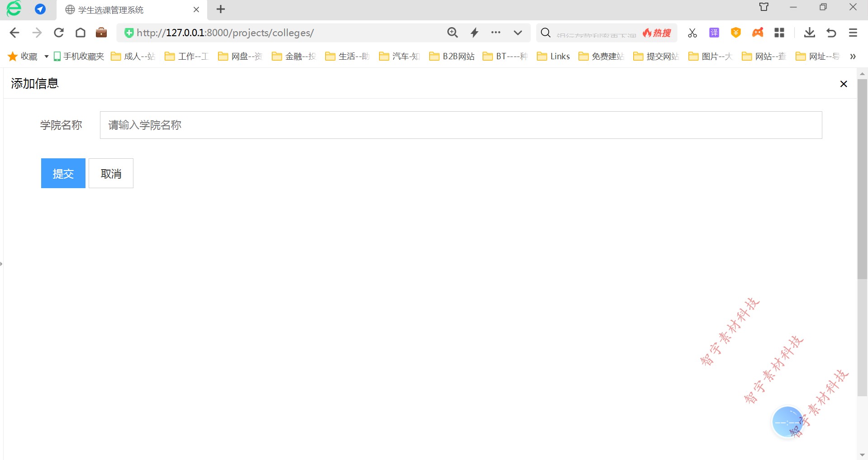
Task: Click the blue 提交 submit button
Action: pos(63,173)
